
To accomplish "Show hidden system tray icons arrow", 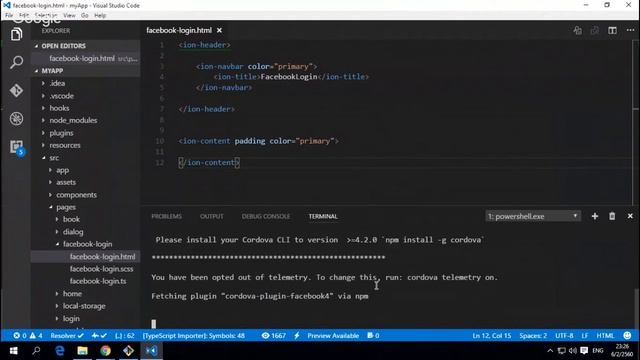I will point(550,351).
